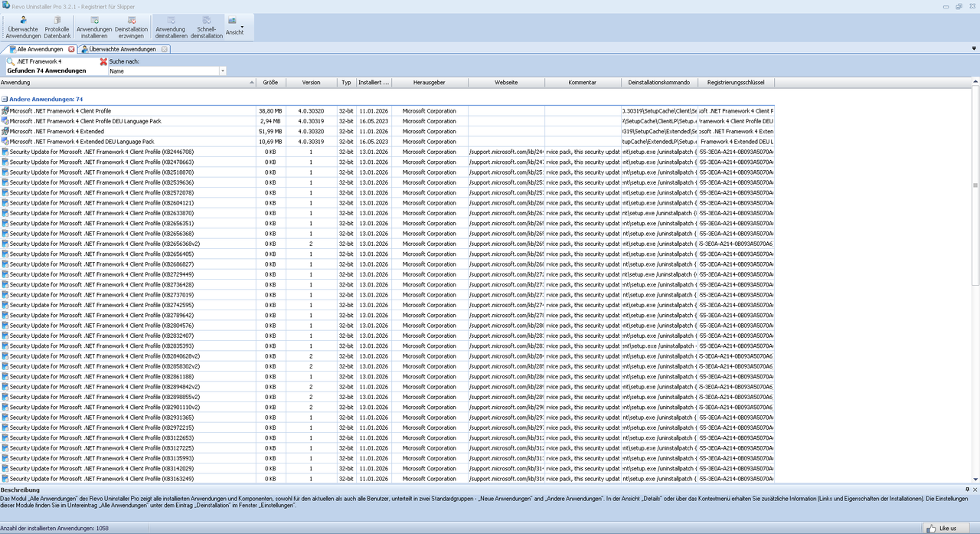Viewport: 980px width, 534px height.
Task: Click the Webseite column header
Action: (x=506, y=83)
